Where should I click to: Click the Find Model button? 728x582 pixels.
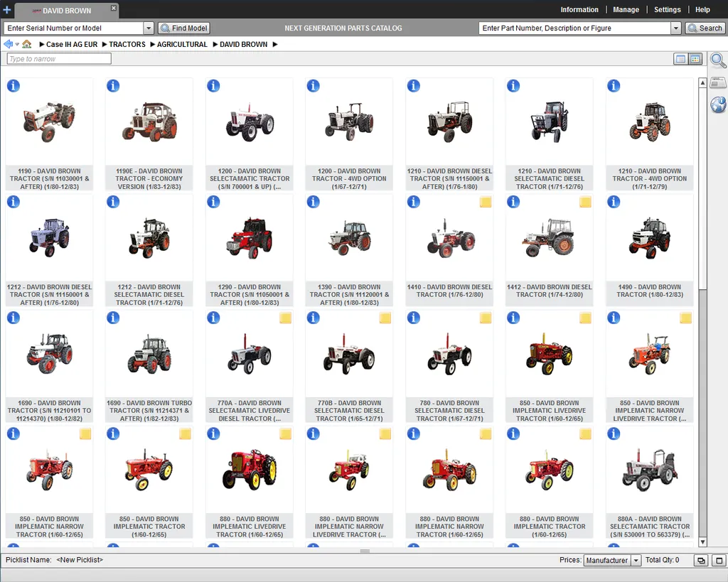click(184, 28)
